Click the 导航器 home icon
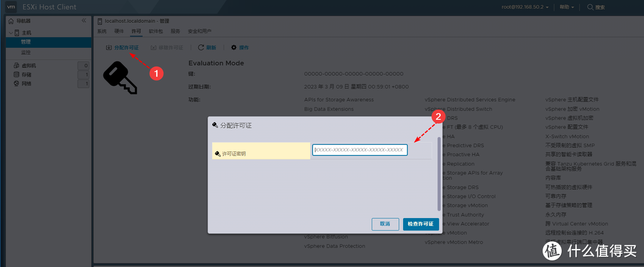 (11, 21)
